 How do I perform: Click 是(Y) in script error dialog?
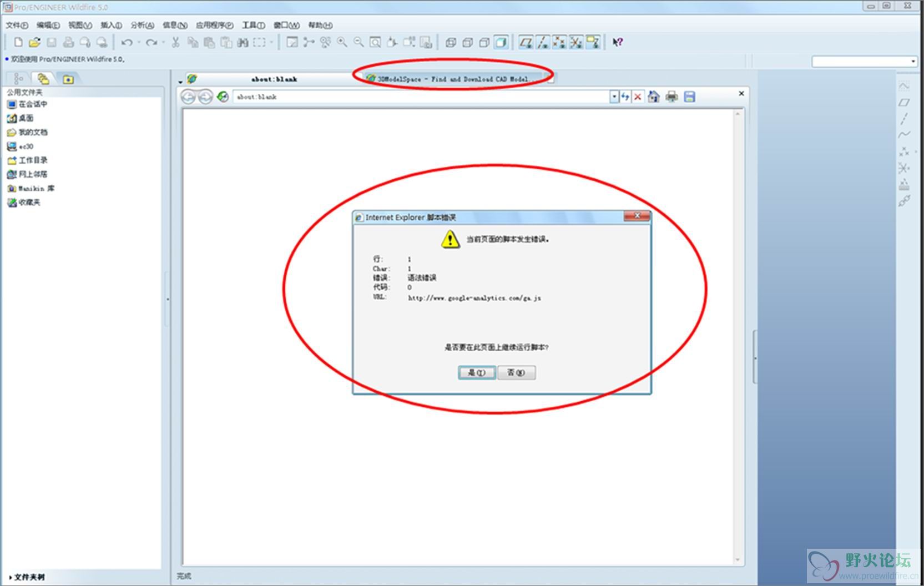(x=477, y=372)
